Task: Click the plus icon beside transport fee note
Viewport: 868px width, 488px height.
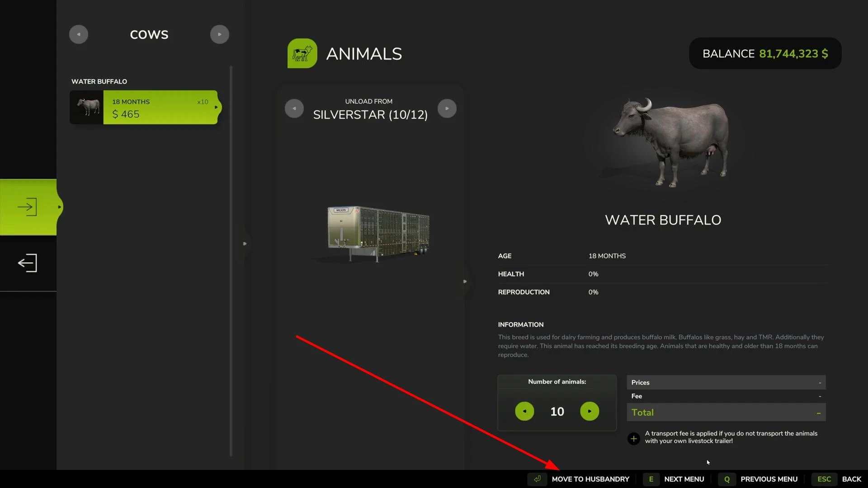Action: 634,438
